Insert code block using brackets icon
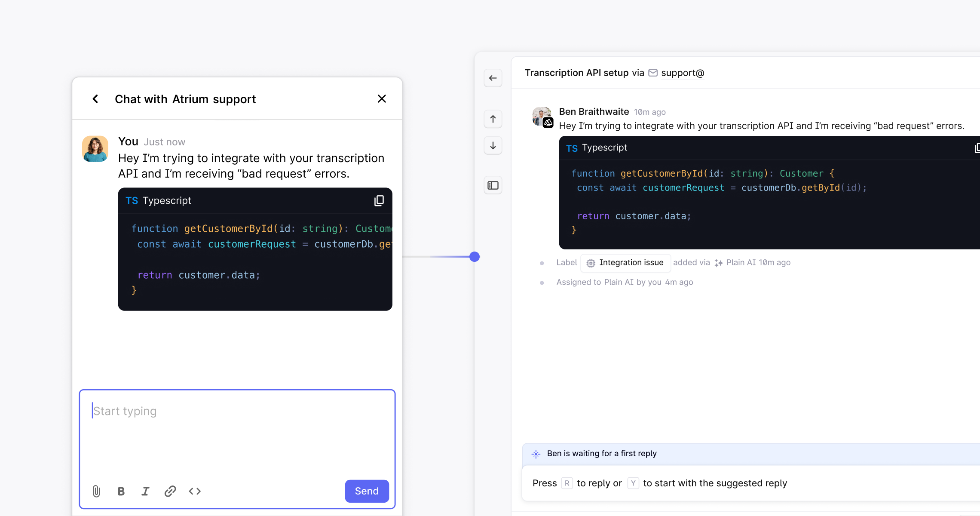The width and height of the screenshot is (980, 516). tap(195, 491)
